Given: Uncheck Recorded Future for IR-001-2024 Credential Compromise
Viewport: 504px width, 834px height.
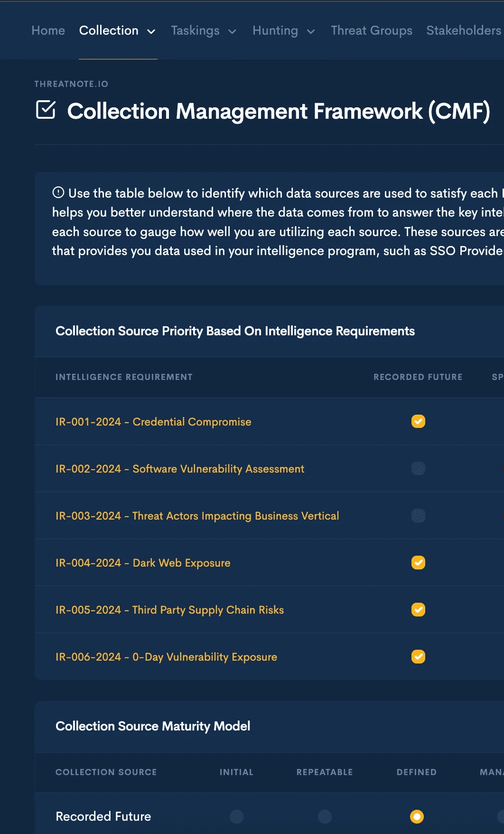Looking at the screenshot, I should click(418, 421).
